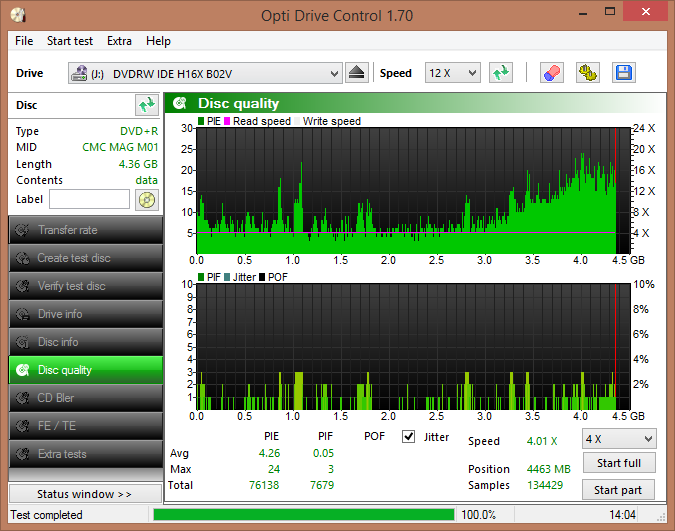The height and width of the screenshot is (531, 675).
Task: Click the CD Bler sidebar icon
Action: pos(22,398)
